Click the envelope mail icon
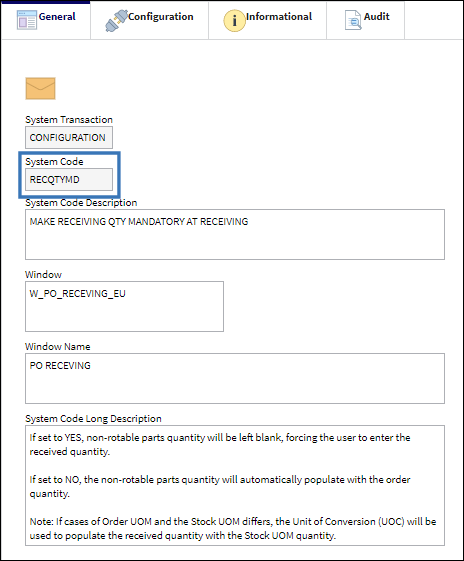This screenshot has height=561, width=464. coord(40,88)
